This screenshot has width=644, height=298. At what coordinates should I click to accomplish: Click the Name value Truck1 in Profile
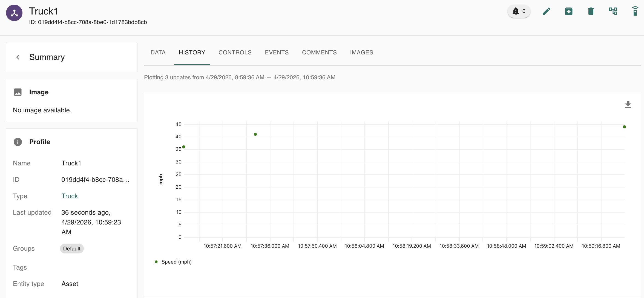click(x=71, y=163)
